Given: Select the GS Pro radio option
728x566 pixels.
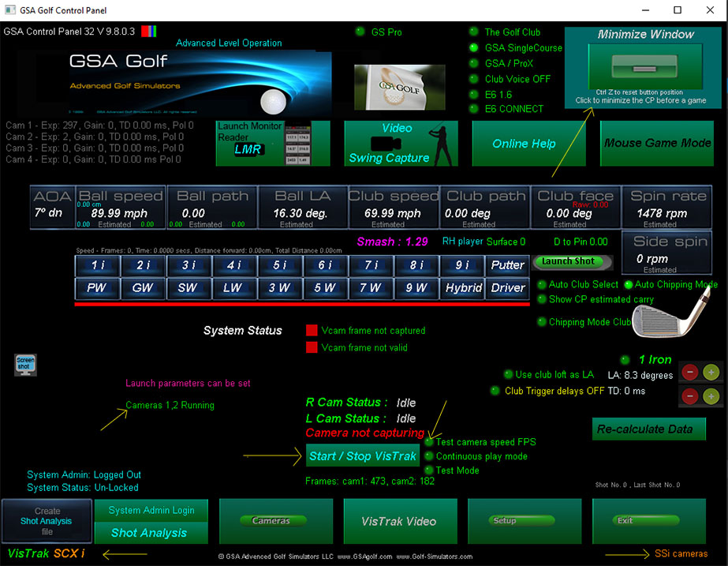Looking at the screenshot, I should pos(360,32).
